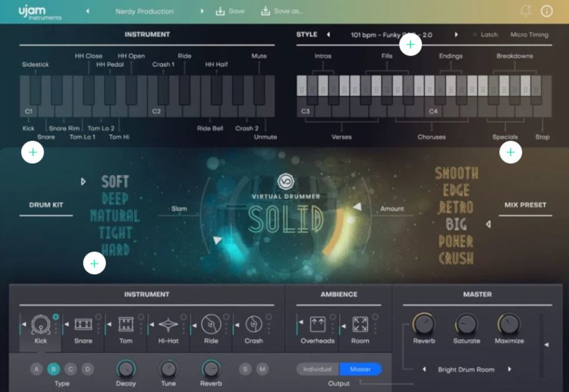The image size is (569, 392).
Task: Click the Saturate knob
Action: (467, 324)
